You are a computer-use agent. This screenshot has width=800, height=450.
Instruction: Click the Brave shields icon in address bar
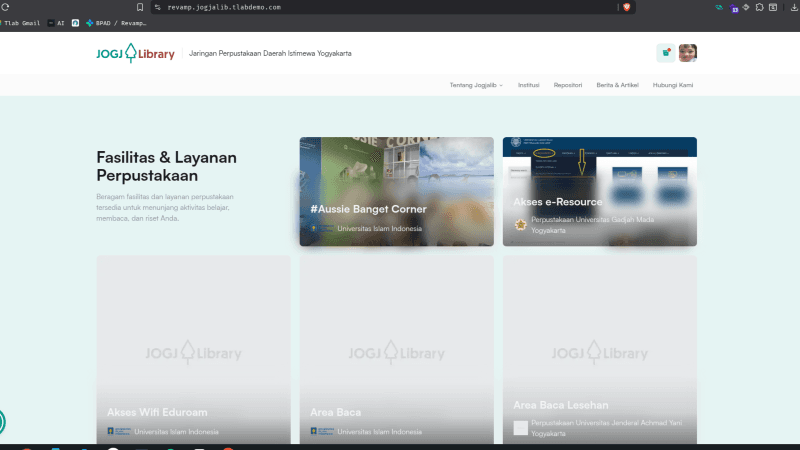(627, 7)
